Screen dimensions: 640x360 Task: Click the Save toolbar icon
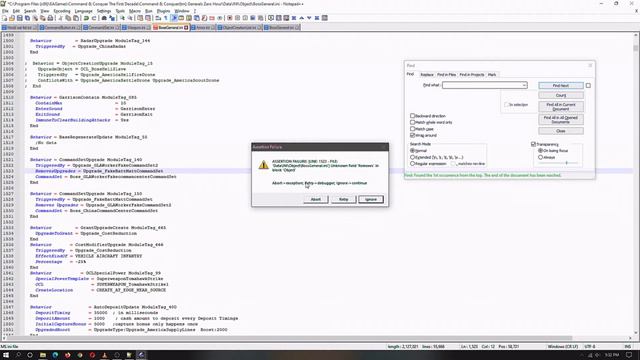coord(20,18)
